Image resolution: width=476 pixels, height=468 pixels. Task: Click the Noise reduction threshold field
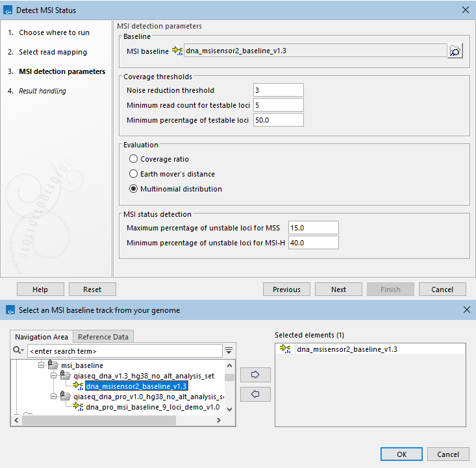279,90
